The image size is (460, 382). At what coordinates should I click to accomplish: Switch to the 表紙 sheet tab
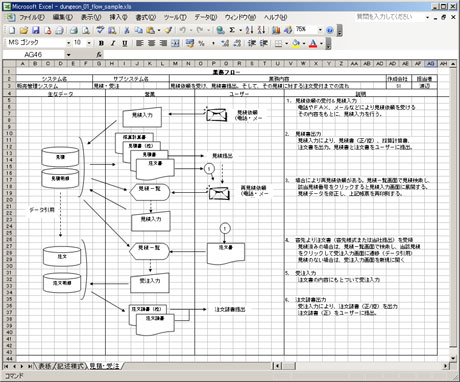[x=45, y=366]
